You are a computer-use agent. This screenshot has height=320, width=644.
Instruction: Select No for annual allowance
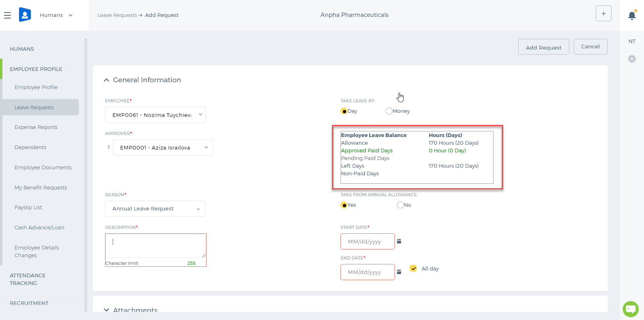tap(400, 205)
